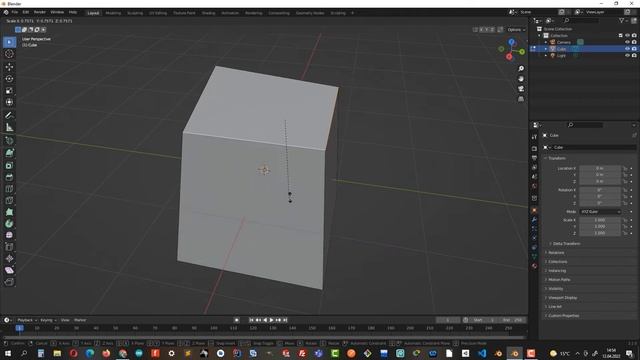
Task: Switch to the Sculpting workspace tab
Action: pos(135,13)
